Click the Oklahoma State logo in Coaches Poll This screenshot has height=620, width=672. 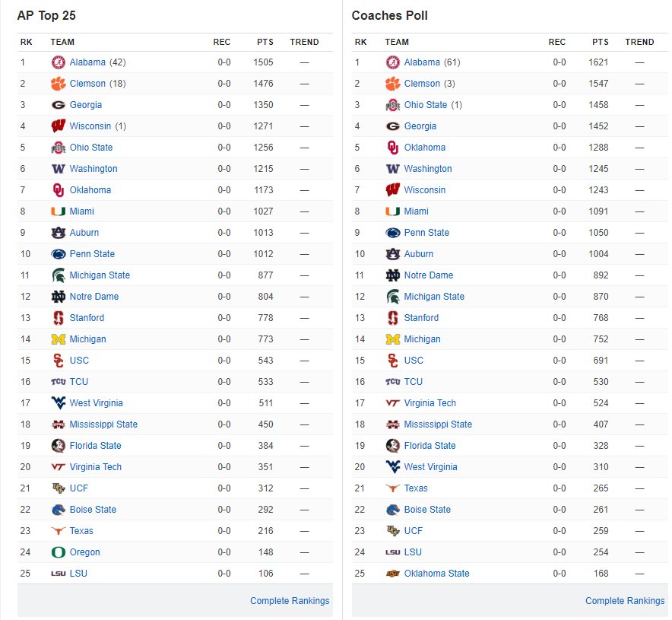tap(392, 574)
